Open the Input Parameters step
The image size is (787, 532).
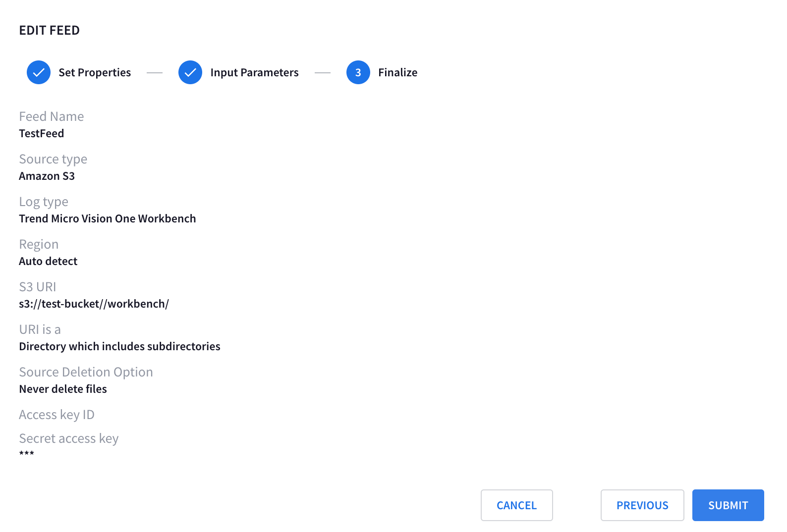tap(254, 72)
